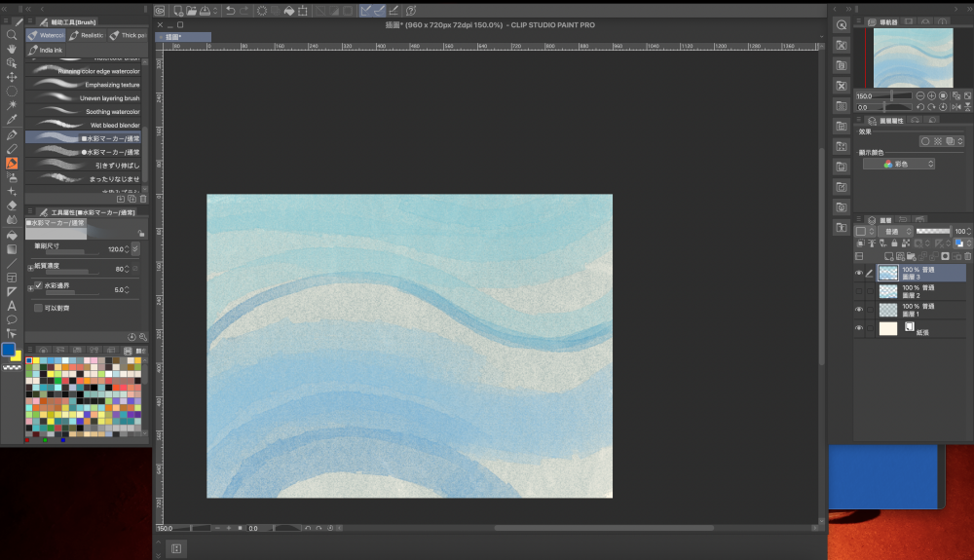The image size is (974, 560).
Task: Uncheck the 水彩邊界 checkbox
Action: pos(39,285)
